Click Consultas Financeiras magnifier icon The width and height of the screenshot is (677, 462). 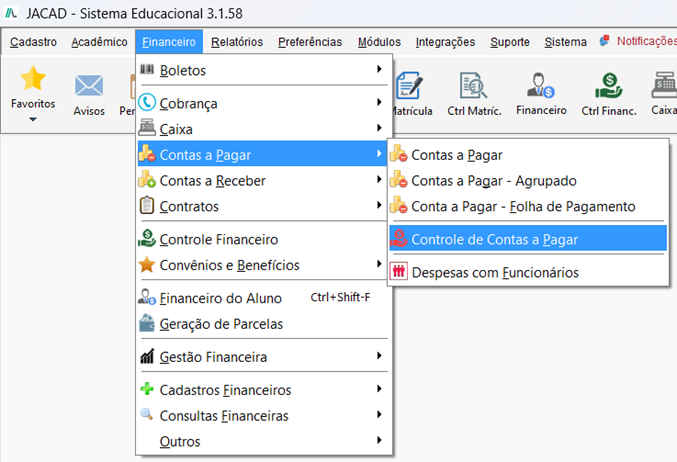click(147, 415)
